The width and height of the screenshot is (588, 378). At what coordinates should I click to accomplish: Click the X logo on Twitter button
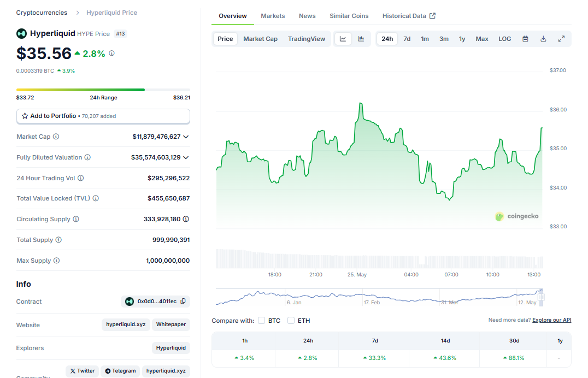coord(73,371)
